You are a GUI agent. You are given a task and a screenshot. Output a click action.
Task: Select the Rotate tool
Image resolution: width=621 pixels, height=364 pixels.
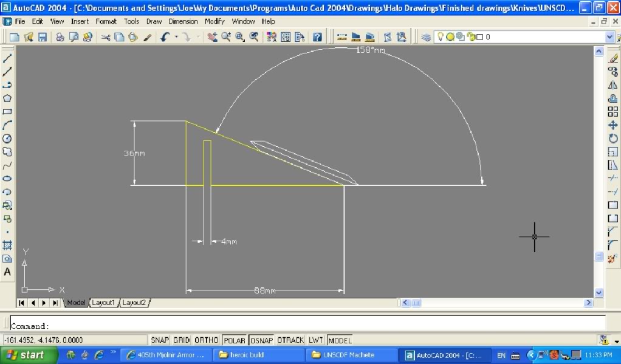click(613, 139)
